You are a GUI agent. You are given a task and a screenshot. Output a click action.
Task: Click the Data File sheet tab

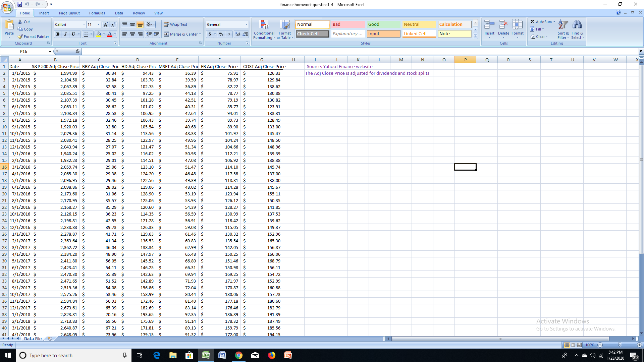(32, 339)
